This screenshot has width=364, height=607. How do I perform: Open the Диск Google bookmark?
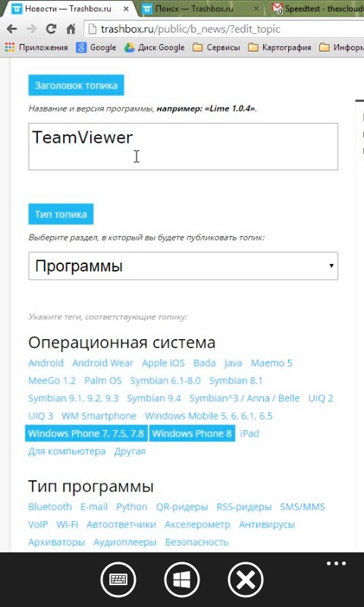coord(154,48)
